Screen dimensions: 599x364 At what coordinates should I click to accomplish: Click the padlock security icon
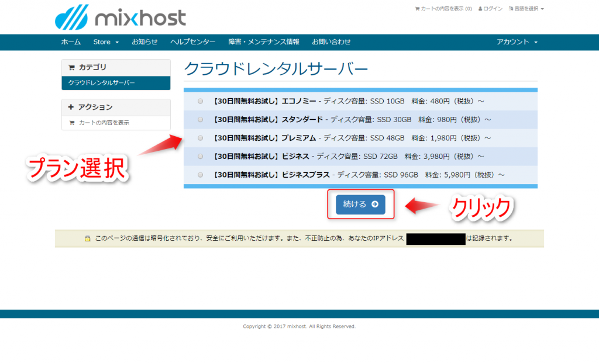pyautogui.click(x=87, y=238)
